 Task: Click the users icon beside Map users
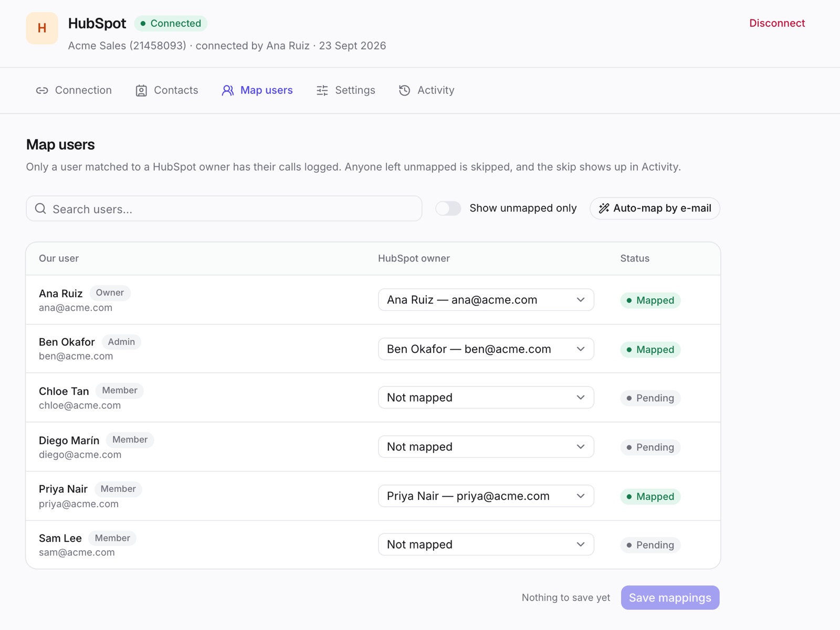coord(228,91)
